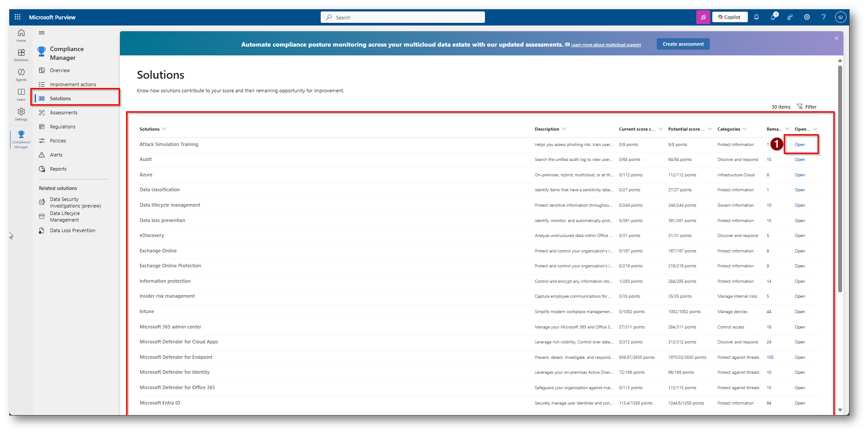Open the settings gear in the top bar
Viewport: 868px width, 434px height.
[807, 17]
